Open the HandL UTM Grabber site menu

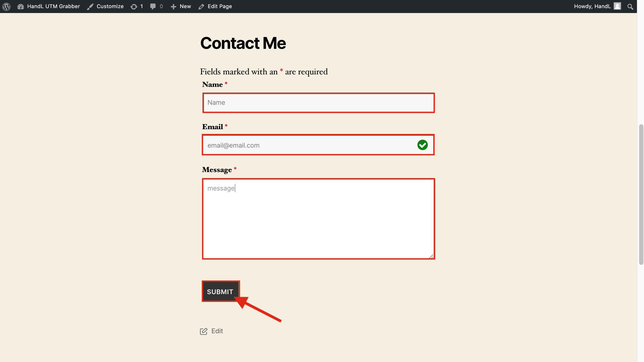coord(53,7)
